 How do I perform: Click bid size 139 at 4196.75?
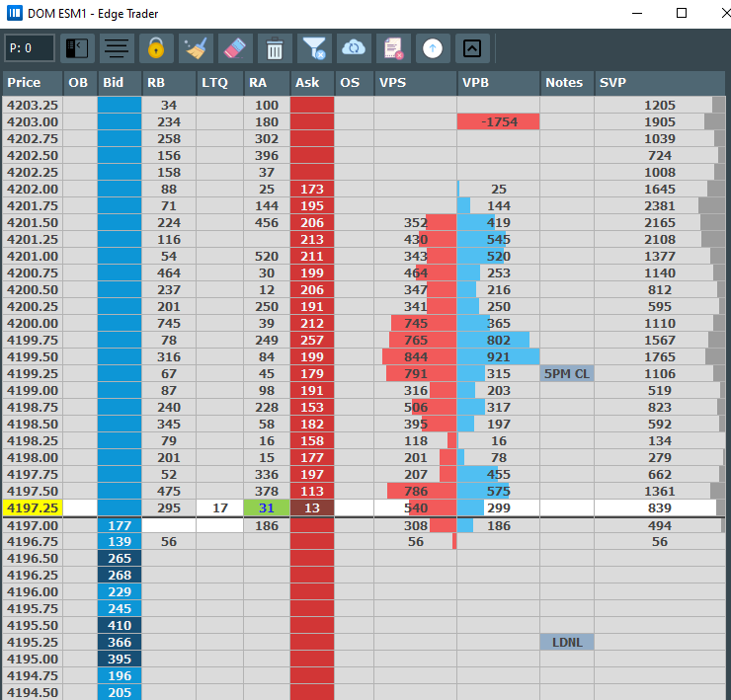point(120,541)
